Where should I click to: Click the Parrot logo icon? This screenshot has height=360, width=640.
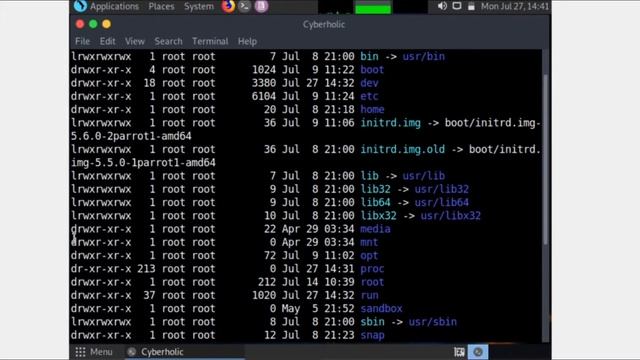point(80,6)
